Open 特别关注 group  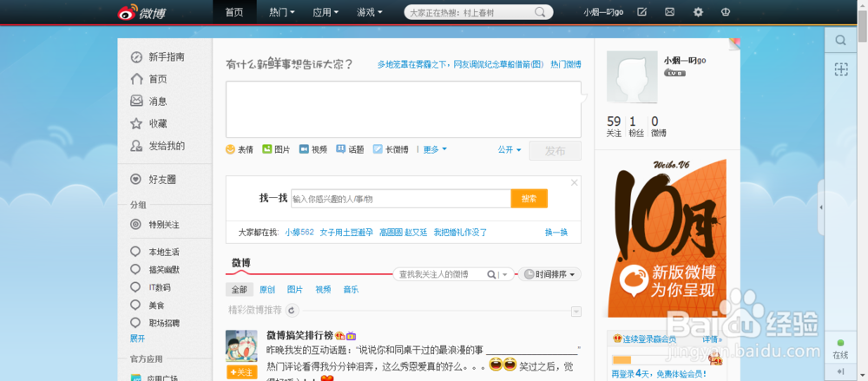coord(155,225)
